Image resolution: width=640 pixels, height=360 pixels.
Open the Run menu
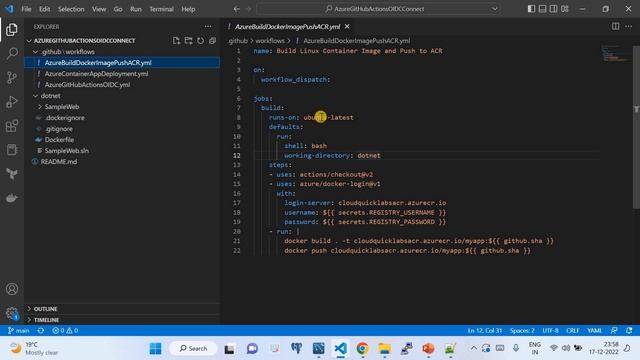tap(136, 9)
